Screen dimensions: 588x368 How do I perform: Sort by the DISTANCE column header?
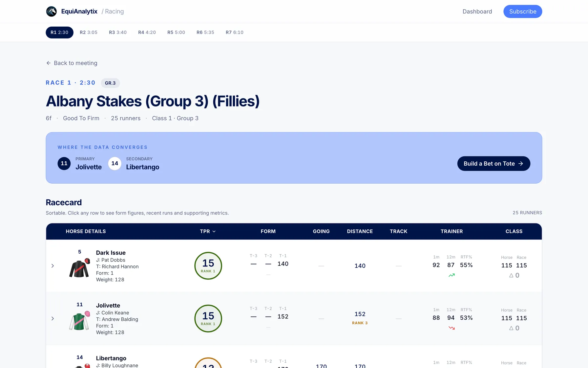360,231
